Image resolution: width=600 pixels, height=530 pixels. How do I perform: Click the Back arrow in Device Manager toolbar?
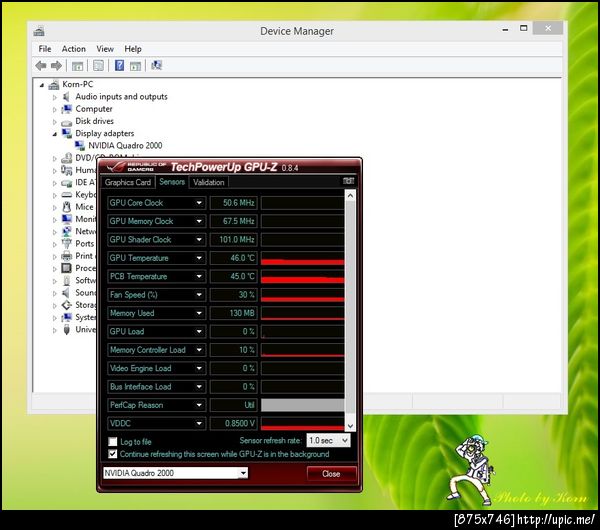click(x=41, y=66)
